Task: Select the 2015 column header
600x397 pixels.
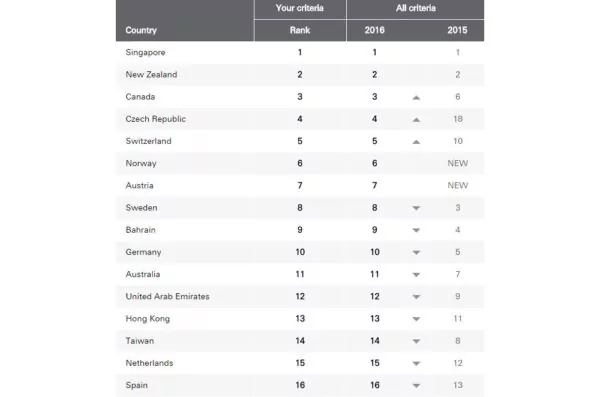Action: (x=458, y=30)
